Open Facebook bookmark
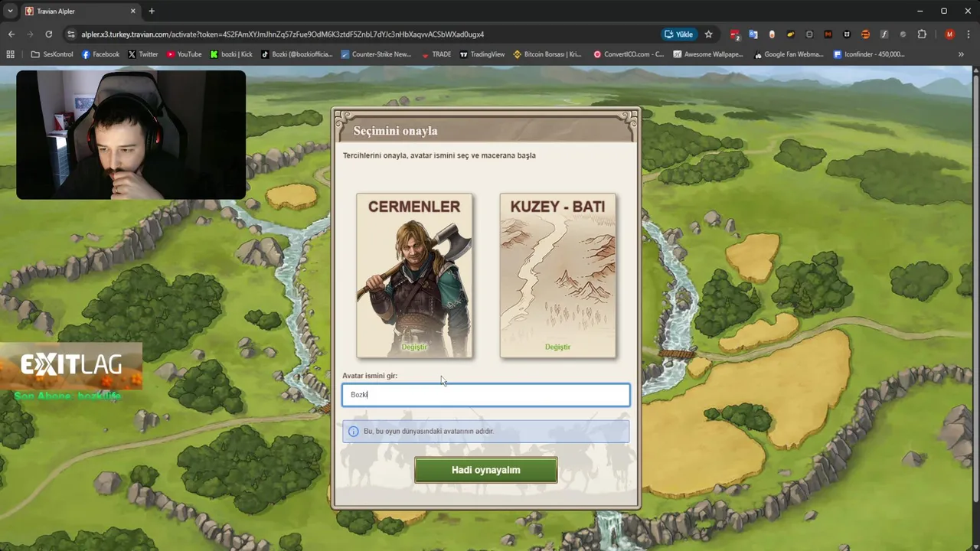This screenshot has height=551, width=980. click(x=100, y=54)
